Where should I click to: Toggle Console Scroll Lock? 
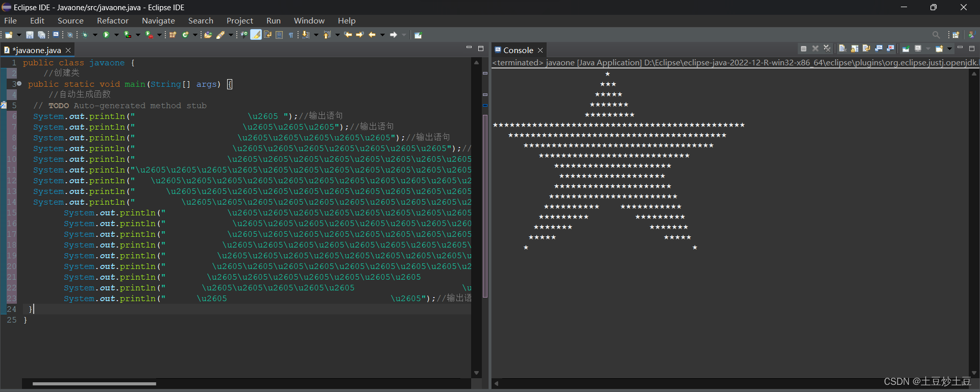tap(854, 48)
